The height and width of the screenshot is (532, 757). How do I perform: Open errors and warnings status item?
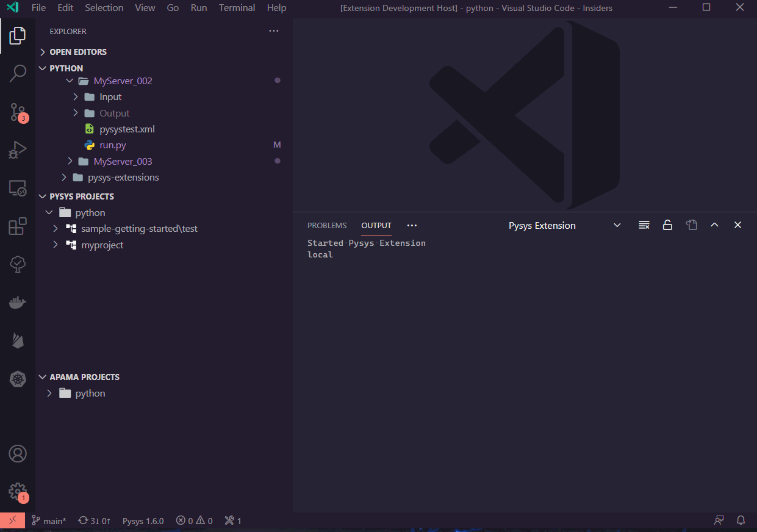pos(194,520)
